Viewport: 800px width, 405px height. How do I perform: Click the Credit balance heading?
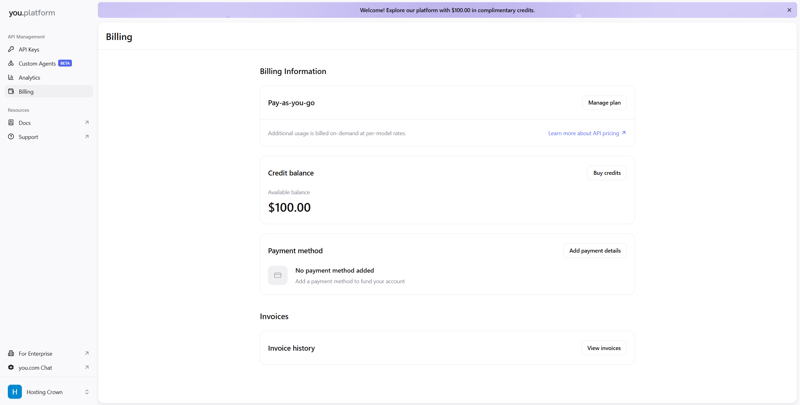(x=291, y=173)
